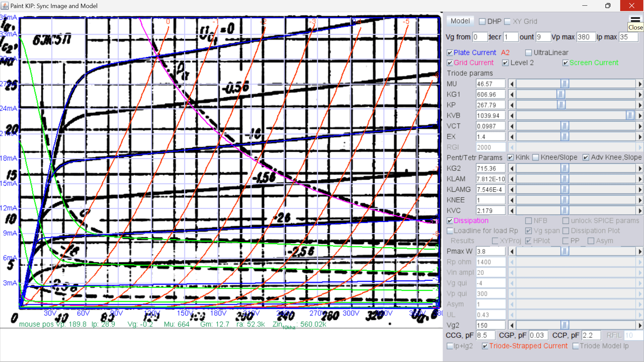Click the KG2 slider left arrow
Image resolution: width=644 pixels, height=362 pixels.
click(x=512, y=168)
